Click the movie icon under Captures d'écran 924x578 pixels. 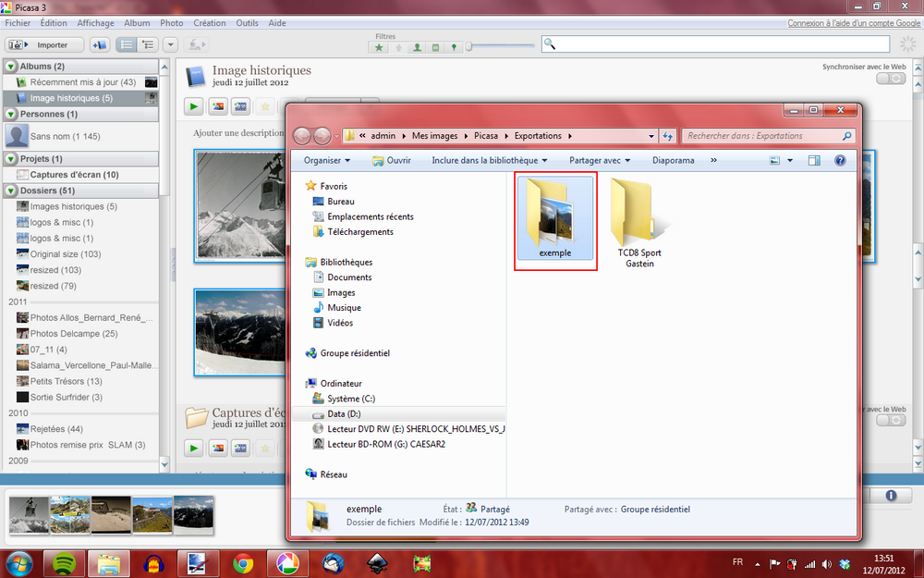point(240,449)
